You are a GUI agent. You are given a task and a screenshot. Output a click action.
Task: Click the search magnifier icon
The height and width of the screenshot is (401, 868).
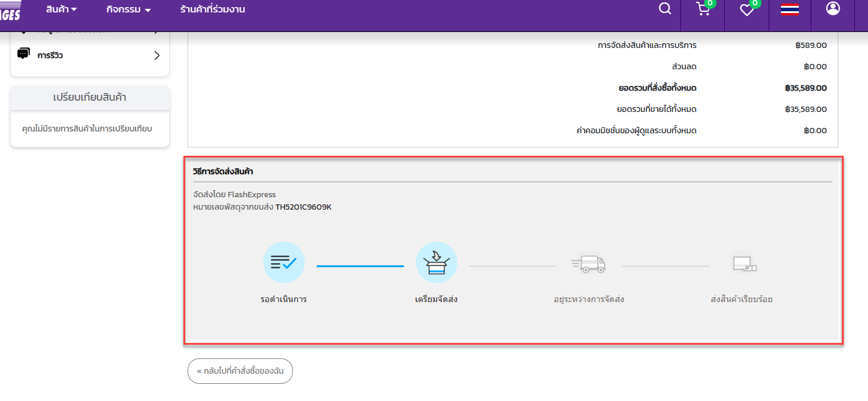coord(665,9)
